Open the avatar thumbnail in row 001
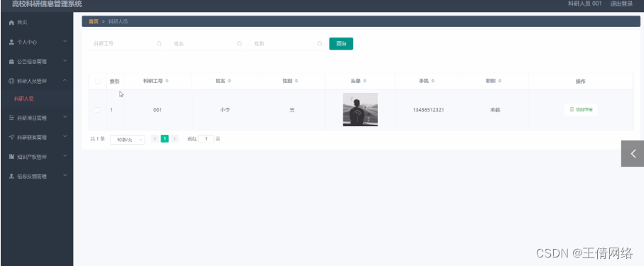This screenshot has height=266, width=644. click(360, 109)
